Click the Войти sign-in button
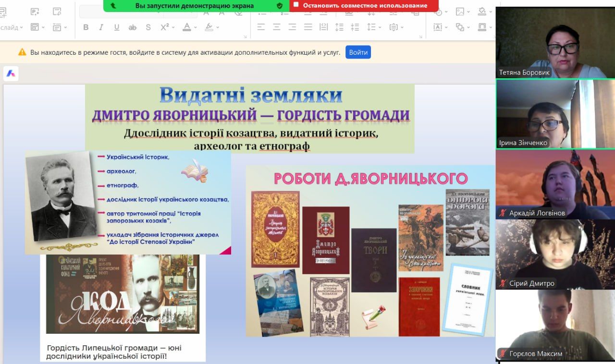Viewport: 615px width, 364px height. pos(358,52)
